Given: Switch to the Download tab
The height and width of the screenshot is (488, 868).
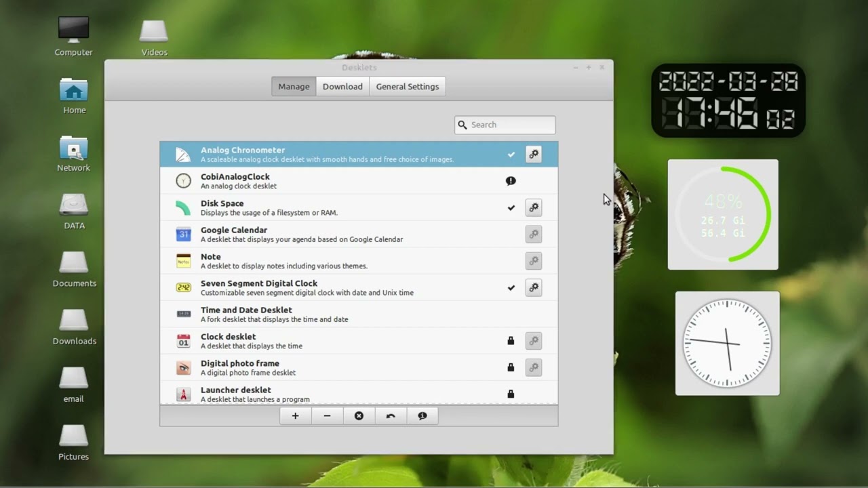Looking at the screenshot, I should click(342, 87).
